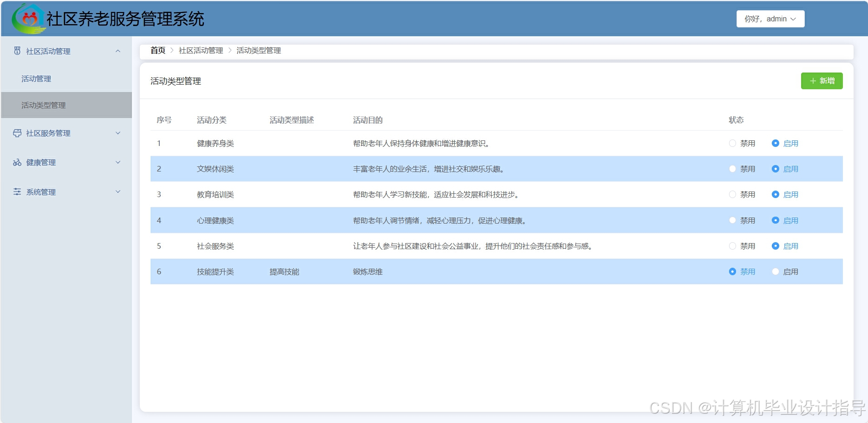
Task: Select 启用 radio for 教育培训类
Action: click(x=775, y=194)
